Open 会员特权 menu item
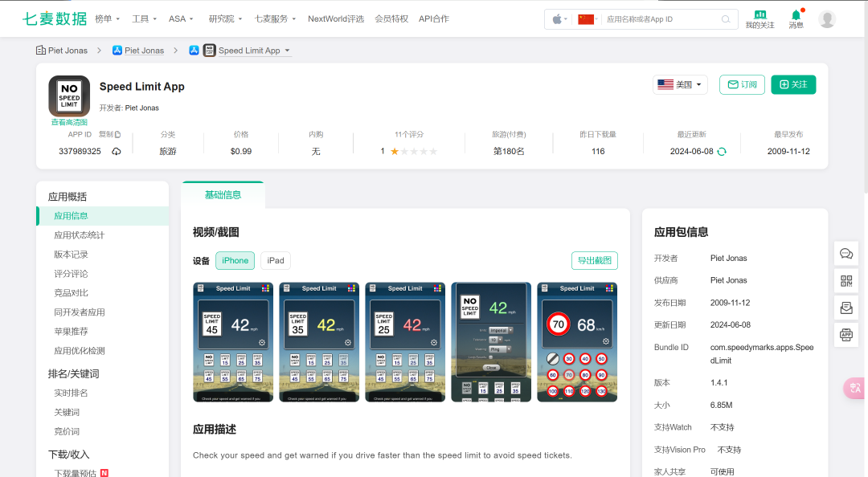Screen dimensions: 868x477 [391, 18]
